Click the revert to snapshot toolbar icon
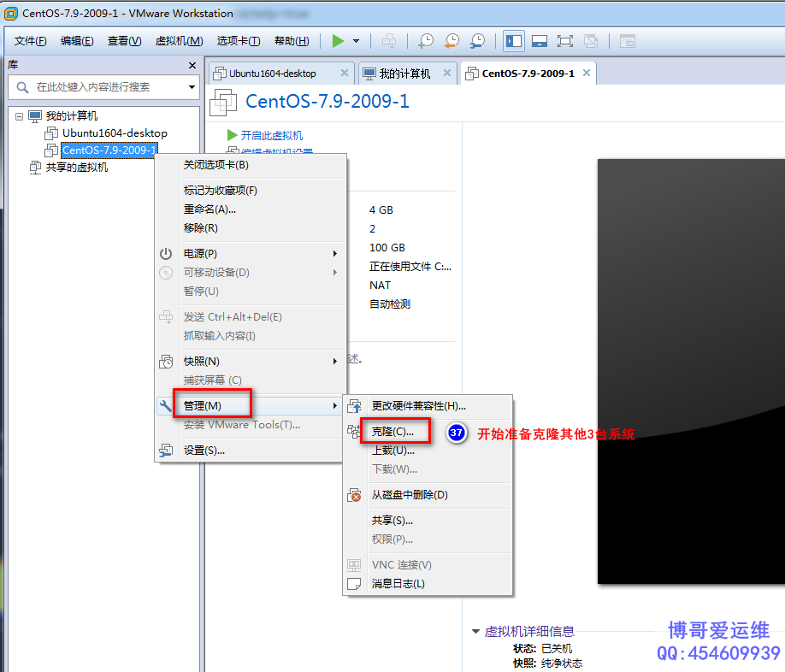785x672 pixels. point(452,41)
